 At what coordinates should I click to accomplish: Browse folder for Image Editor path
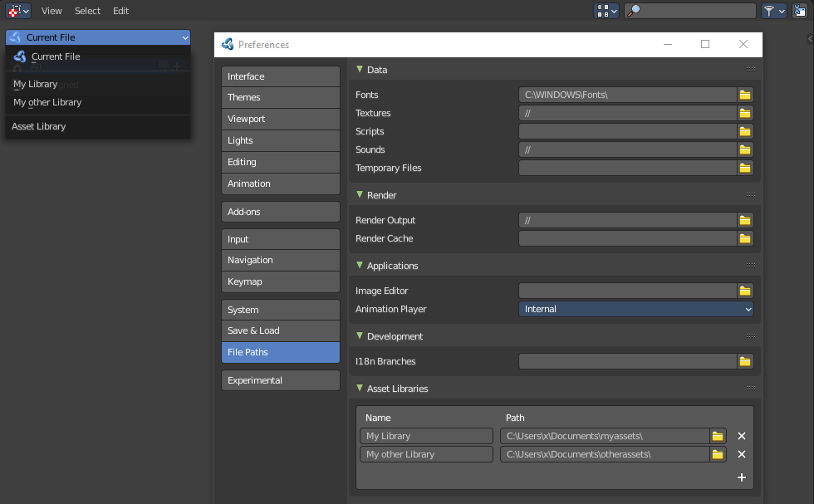(x=745, y=291)
